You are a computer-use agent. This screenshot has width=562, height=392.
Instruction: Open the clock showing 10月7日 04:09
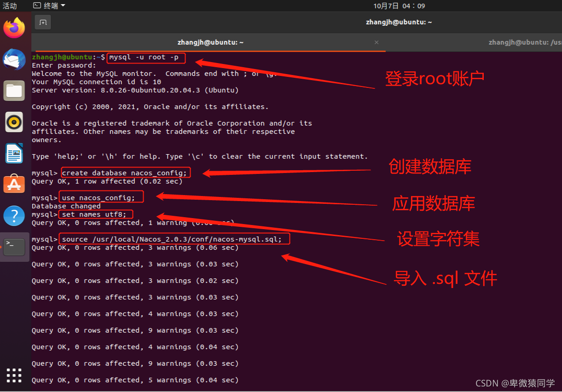click(x=399, y=6)
